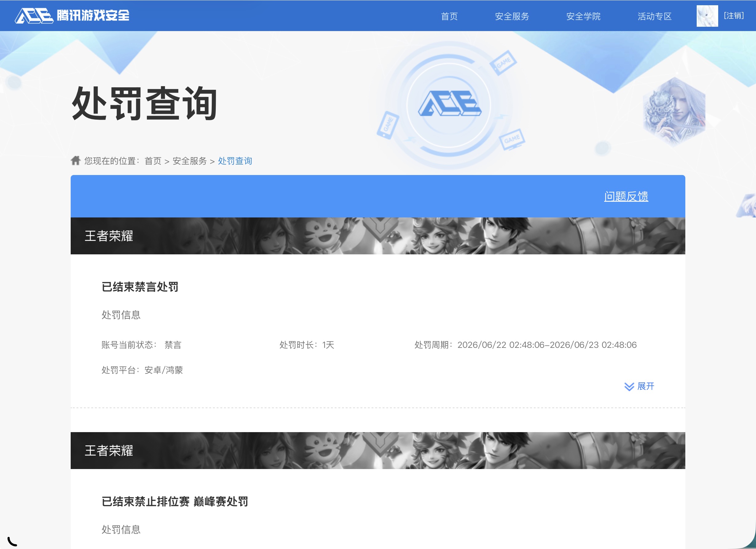Click 处罚查询 breadcrumb link

235,161
